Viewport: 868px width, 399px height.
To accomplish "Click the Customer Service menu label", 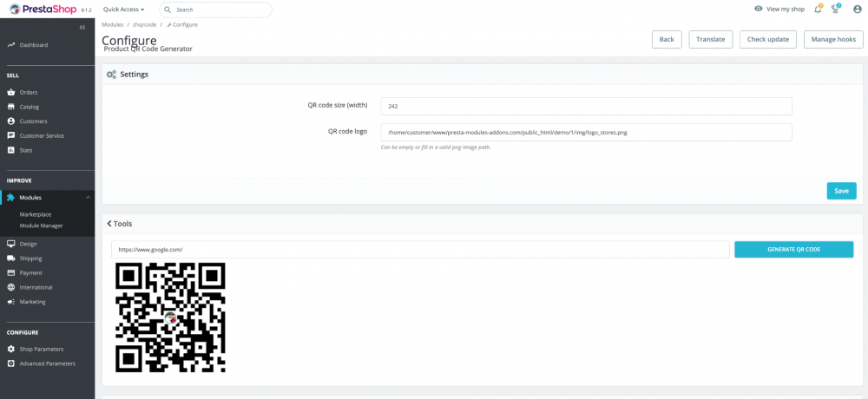I will point(42,135).
